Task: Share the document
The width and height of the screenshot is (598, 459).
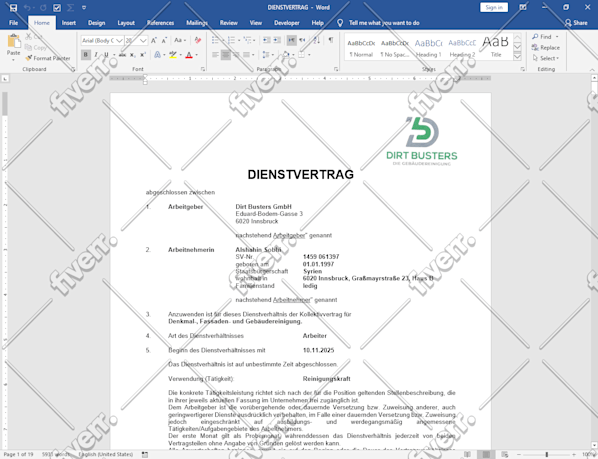Action: click(x=576, y=23)
